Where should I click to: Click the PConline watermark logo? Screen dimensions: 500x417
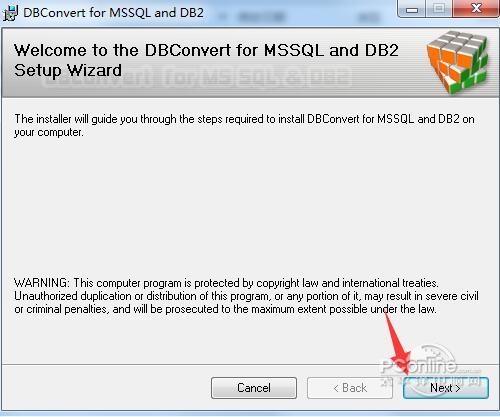(430, 367)
